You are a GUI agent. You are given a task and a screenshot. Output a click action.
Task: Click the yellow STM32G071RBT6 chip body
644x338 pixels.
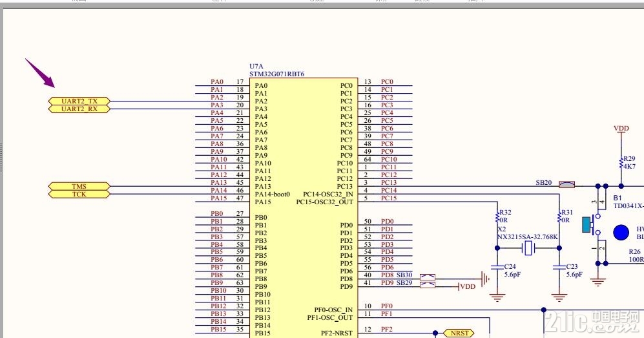pyautogui.click(x=304, y=208)
